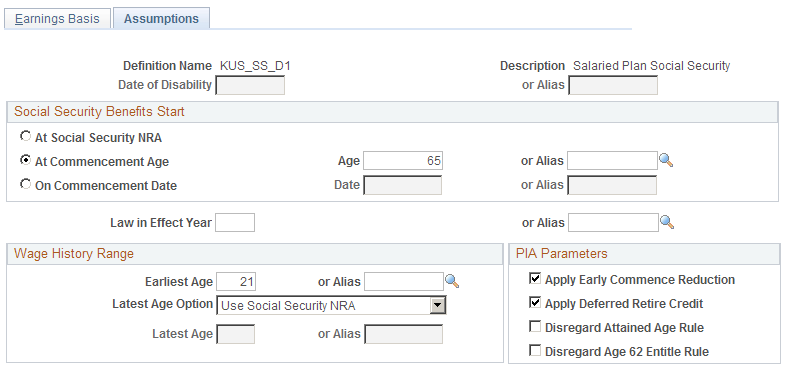Image resolution: width=787 pixels, height=369 pixels.
Task: Click the Date of Disability field
Action: click(250, 85)
